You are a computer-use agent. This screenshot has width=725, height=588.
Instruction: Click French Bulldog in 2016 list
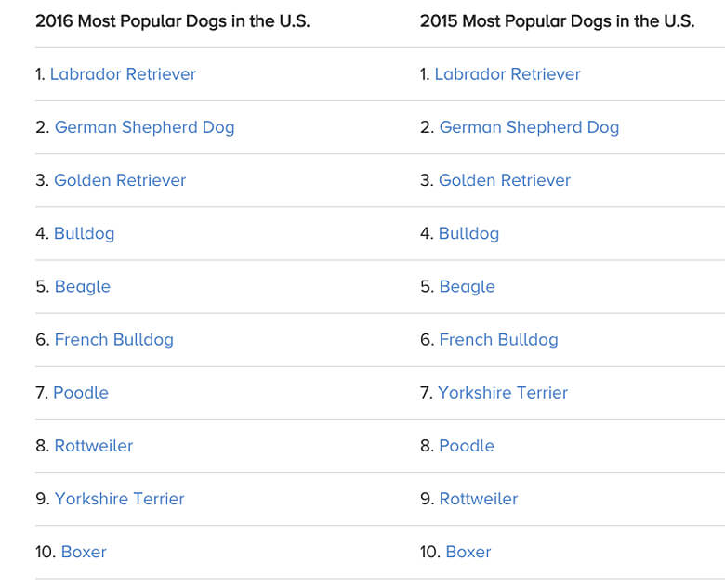tap(113, 340)
